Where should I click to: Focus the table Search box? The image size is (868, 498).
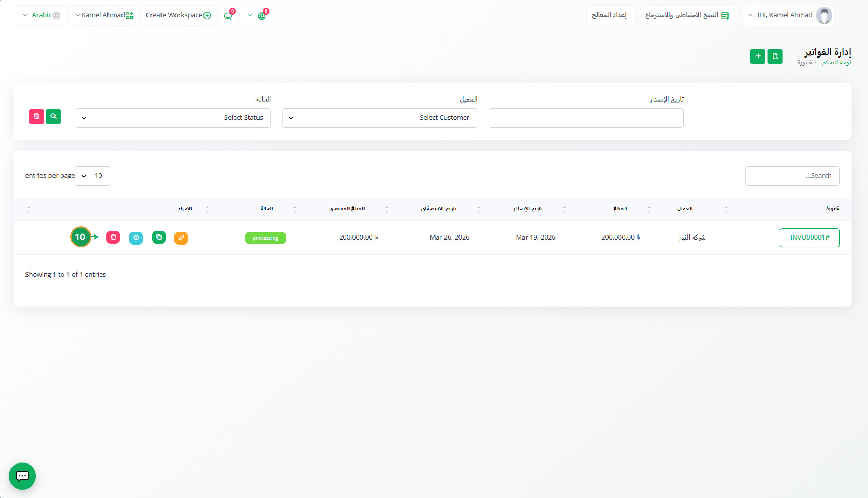[792, 176]
